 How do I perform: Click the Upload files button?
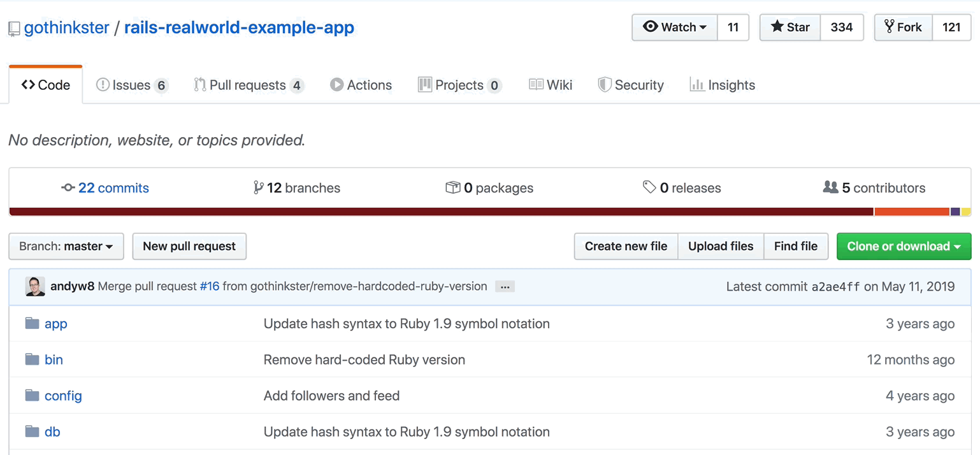pos(721,246)
